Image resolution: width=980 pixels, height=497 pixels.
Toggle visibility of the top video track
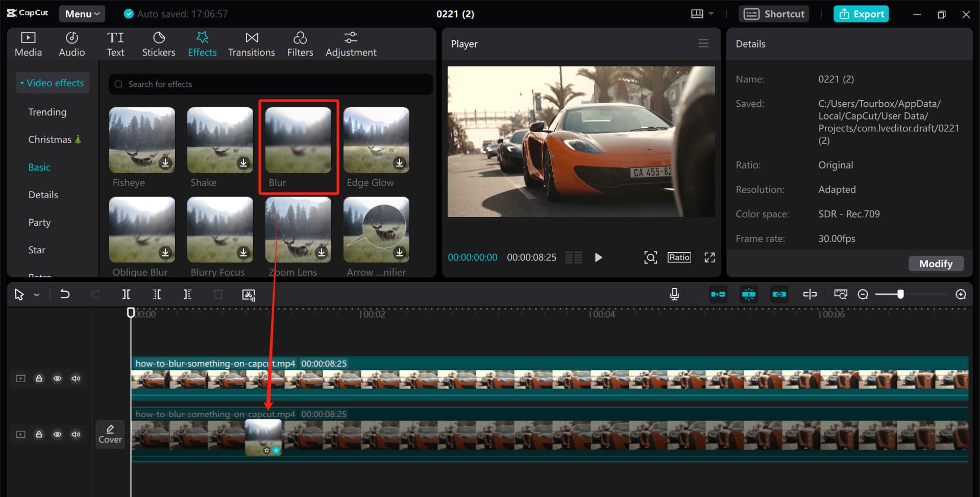(57, 378)
